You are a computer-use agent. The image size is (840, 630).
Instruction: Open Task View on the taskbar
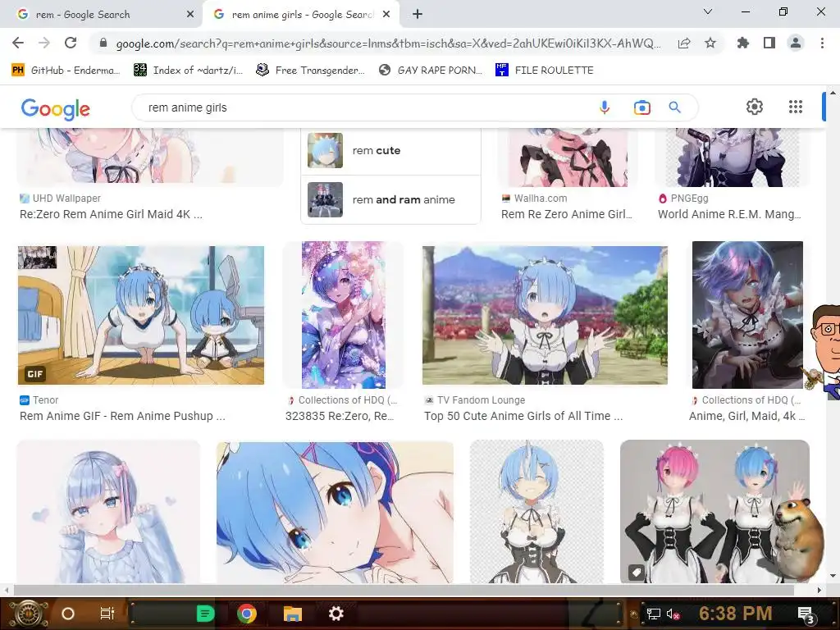coord(107,614)
